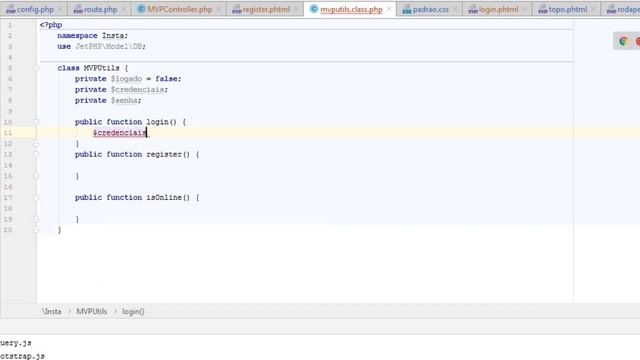Click the $logado property on line 6
The width and height of the screenshot is (640, 360).
(127, 79)
